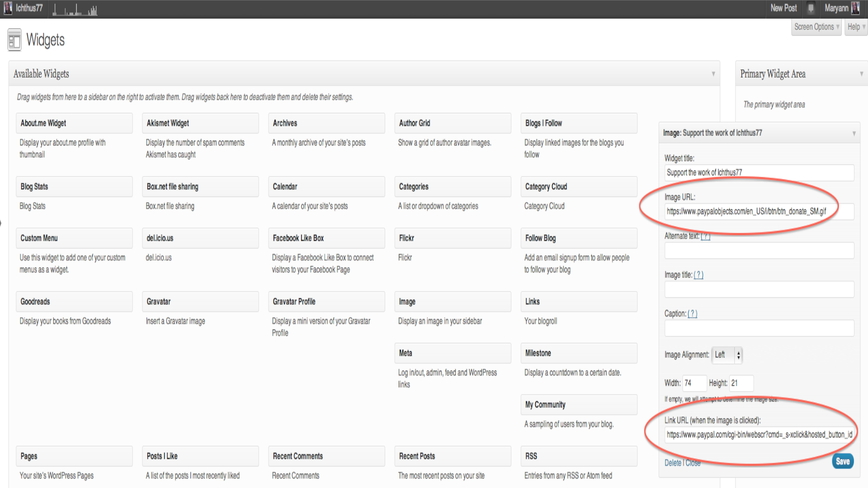Click New Post in the admin bar
This screenshot has height=488, width=868.
[x=783, y=8]
